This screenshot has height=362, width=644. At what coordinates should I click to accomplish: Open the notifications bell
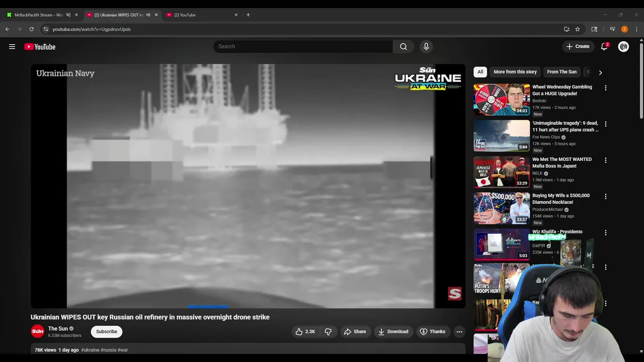(x=604, y=46)
